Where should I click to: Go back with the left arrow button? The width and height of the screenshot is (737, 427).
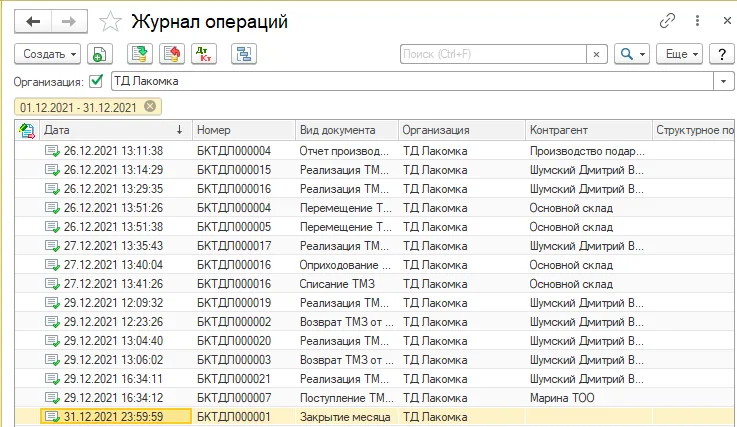[32, 22]
